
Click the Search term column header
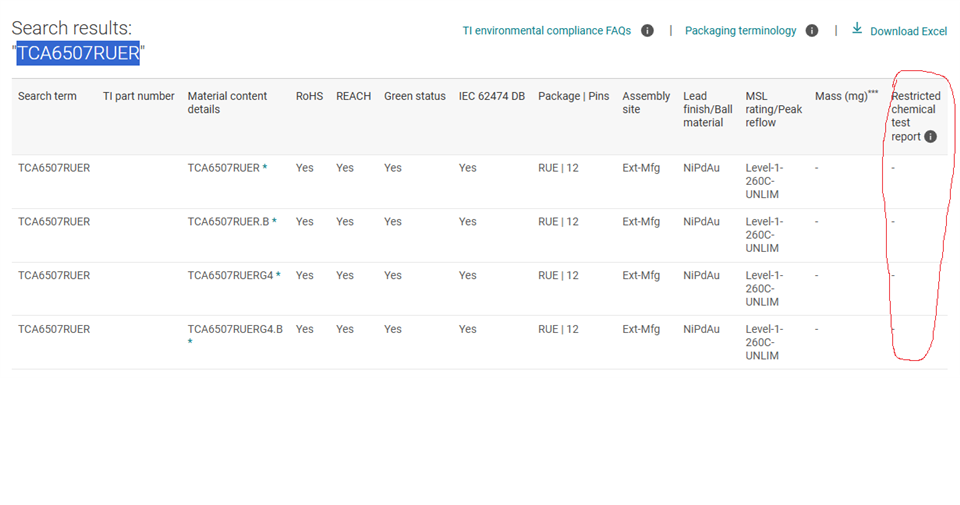pyautogui.click(x=47, y=96)
